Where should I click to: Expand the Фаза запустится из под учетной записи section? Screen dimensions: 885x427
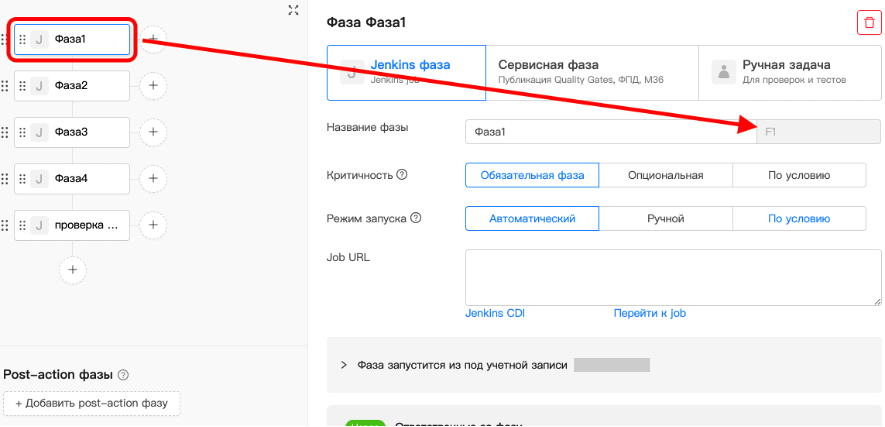343,365
